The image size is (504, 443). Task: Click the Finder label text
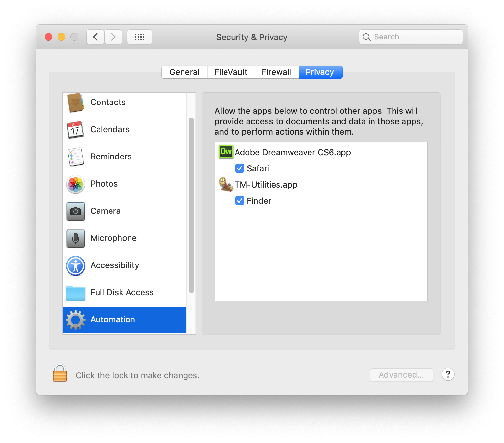pyautogui.click(x=259, y=201)
